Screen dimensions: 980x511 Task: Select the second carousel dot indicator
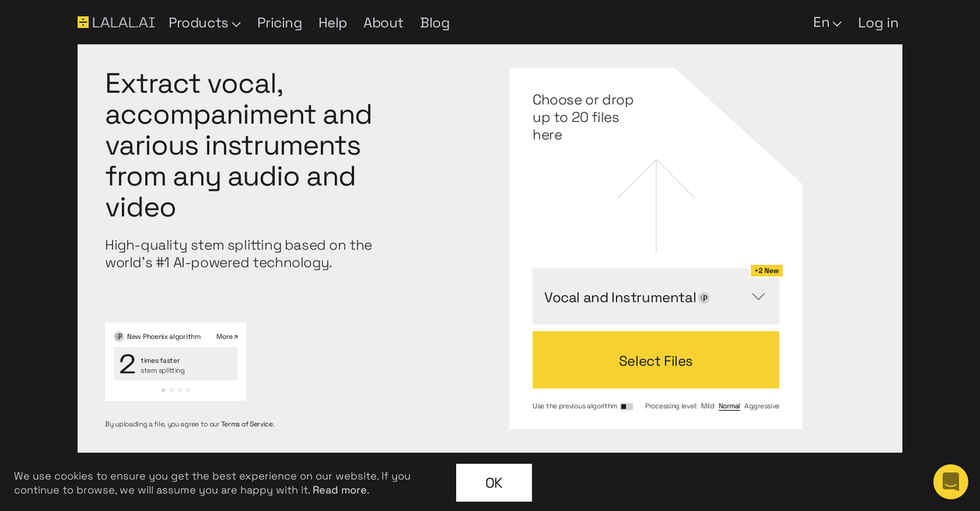(171, 390)
